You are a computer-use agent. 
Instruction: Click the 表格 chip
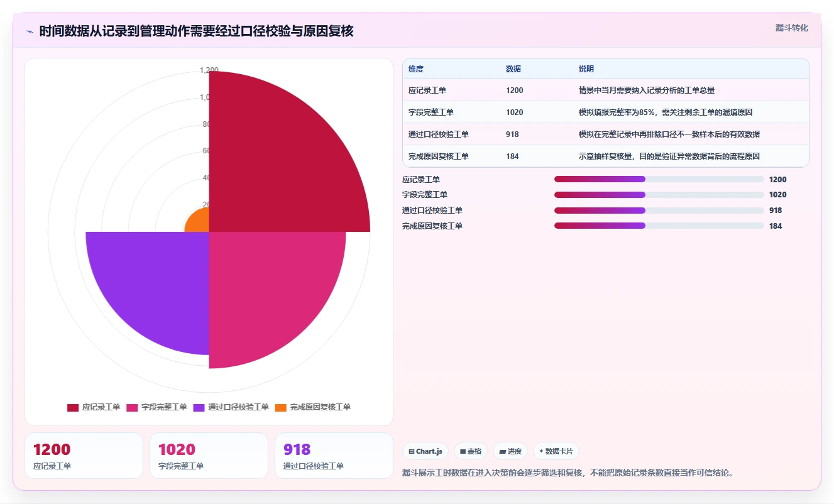click(x=471, y=451)
